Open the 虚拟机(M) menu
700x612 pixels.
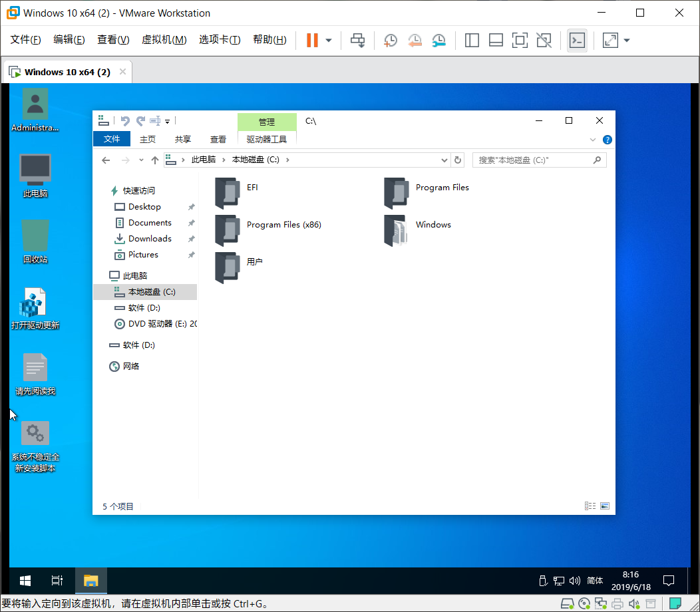(164, 40)
